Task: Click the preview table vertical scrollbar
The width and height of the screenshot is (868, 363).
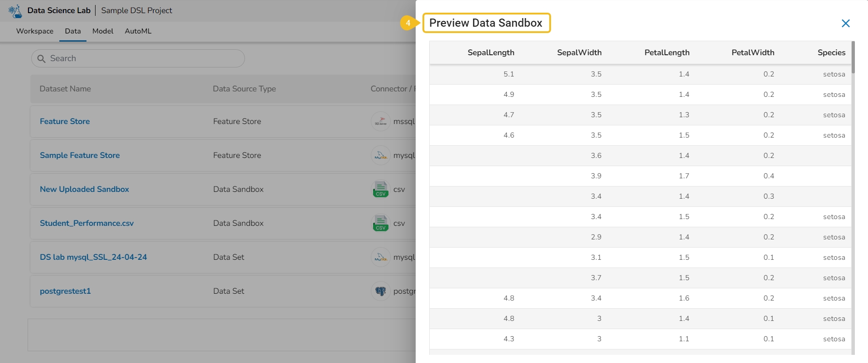Action: 853,57
